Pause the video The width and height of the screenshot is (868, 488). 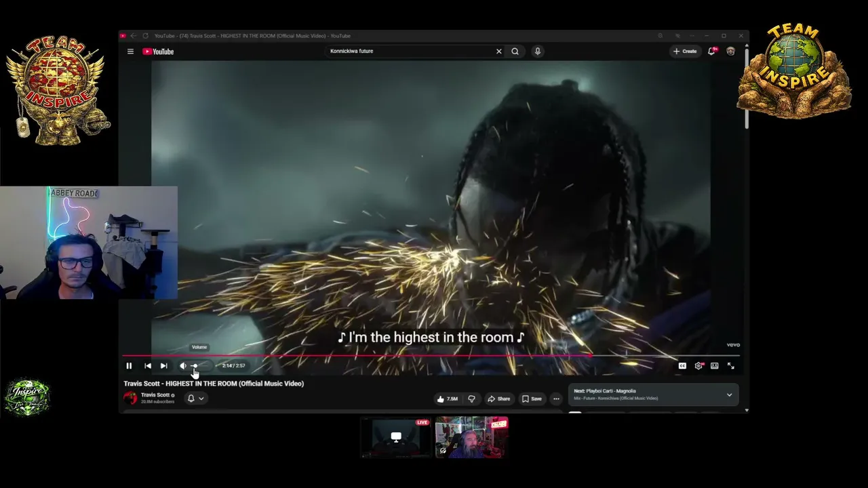coord(129,366)
